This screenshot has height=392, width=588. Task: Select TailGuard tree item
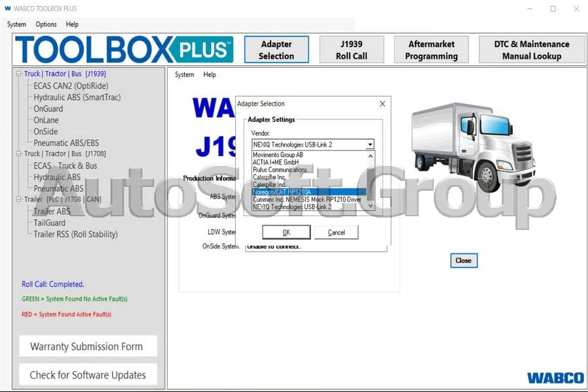tap(50, 223)
